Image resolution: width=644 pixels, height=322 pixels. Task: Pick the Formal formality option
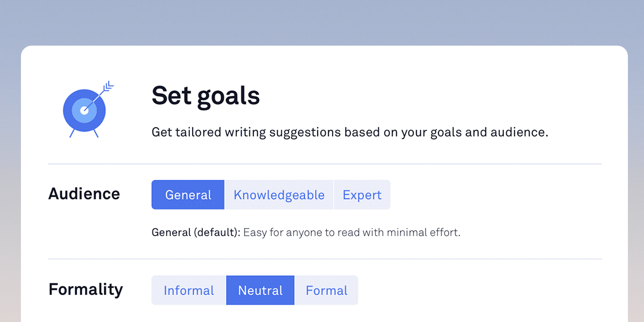(326, 290)
